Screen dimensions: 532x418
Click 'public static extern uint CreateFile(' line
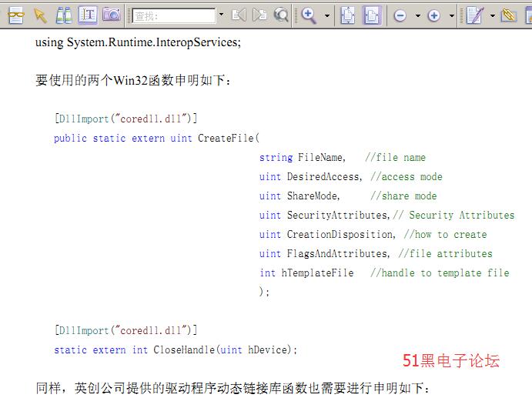click(x=156, y=138)
